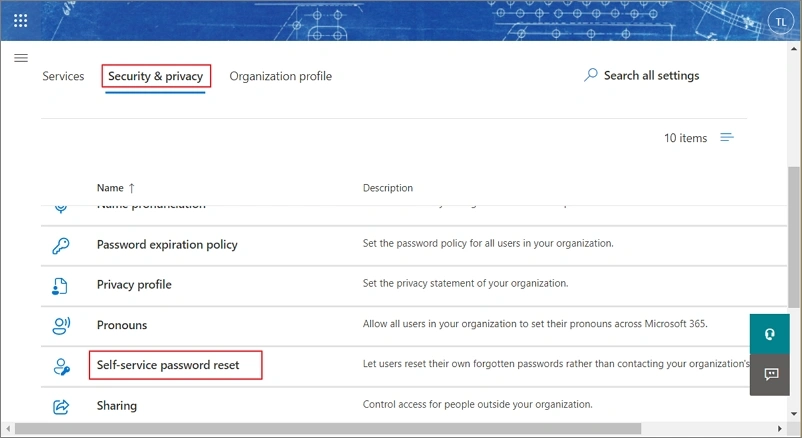Click the vertical scrollbar down arrow
802x438 pixels.
point(794,414)
